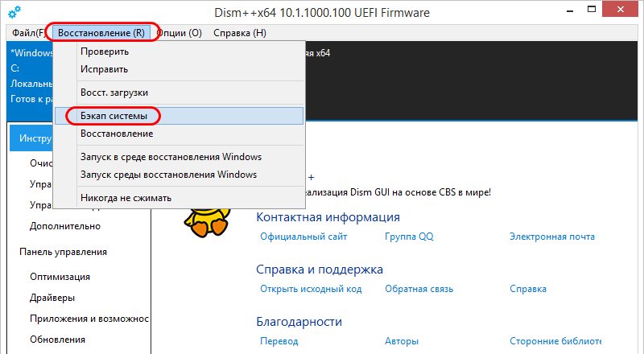This screenshot has width=644, height=354.
Task: Click the Dism++ gear icon in title bar
Action: click(14, 12)
